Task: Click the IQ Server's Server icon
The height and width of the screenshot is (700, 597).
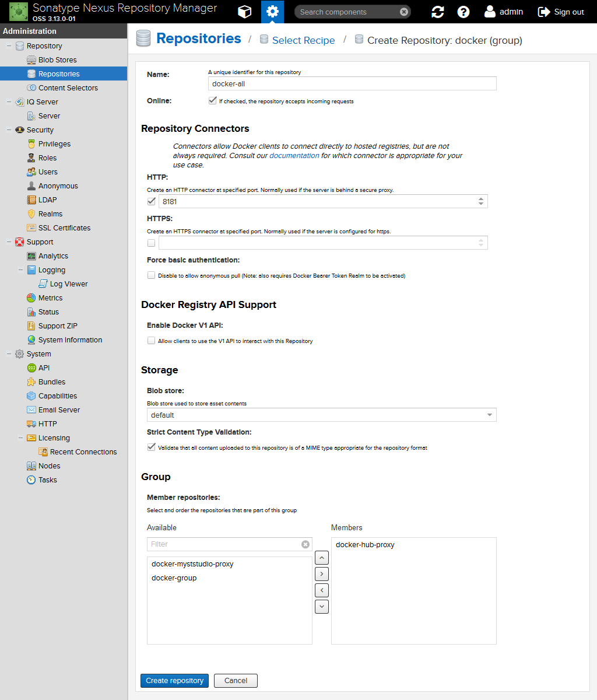Action: [31, 116]
